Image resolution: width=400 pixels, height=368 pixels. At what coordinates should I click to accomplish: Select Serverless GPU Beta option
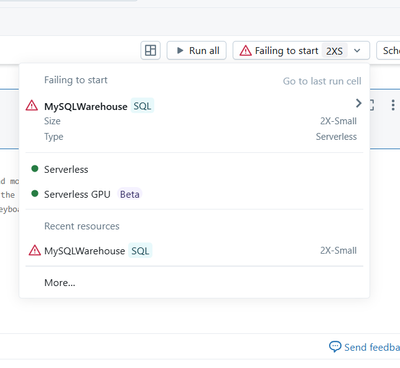pos(194,194)
